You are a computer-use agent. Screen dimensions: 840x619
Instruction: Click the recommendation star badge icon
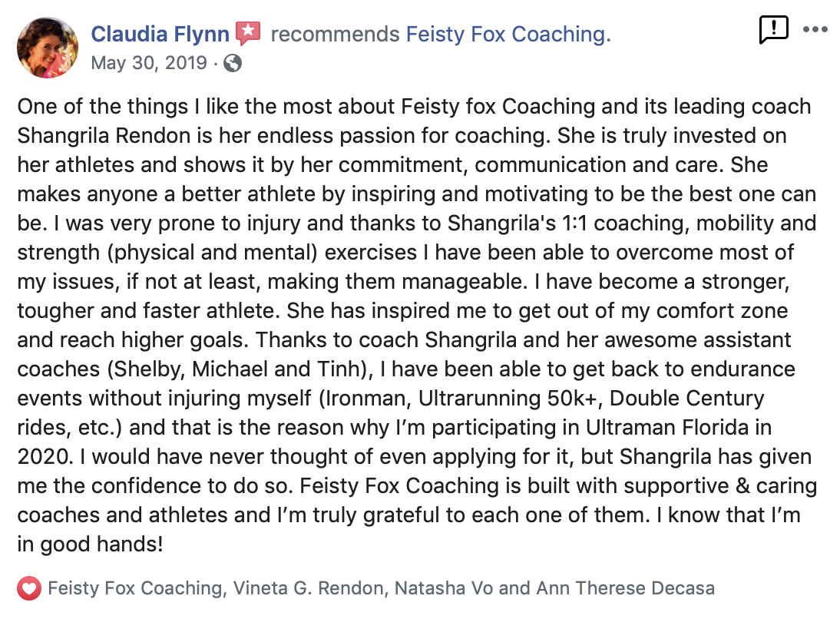click(x=248, y=33)
